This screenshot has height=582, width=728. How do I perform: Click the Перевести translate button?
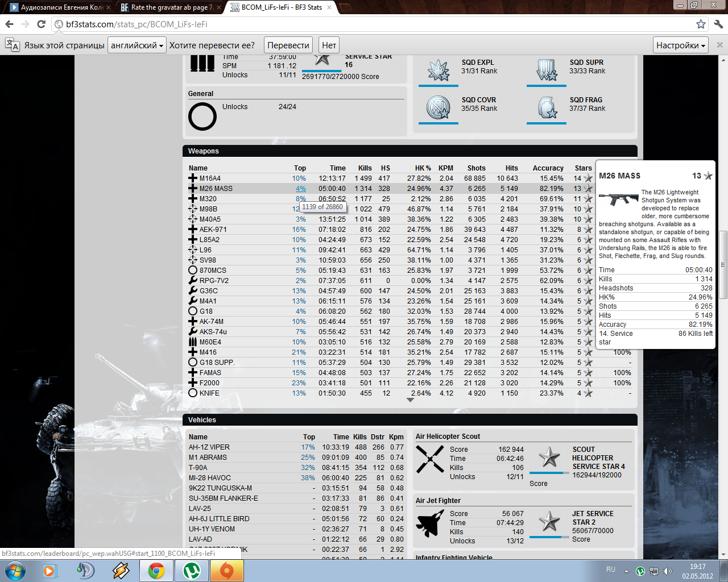[x=288, y=45]
